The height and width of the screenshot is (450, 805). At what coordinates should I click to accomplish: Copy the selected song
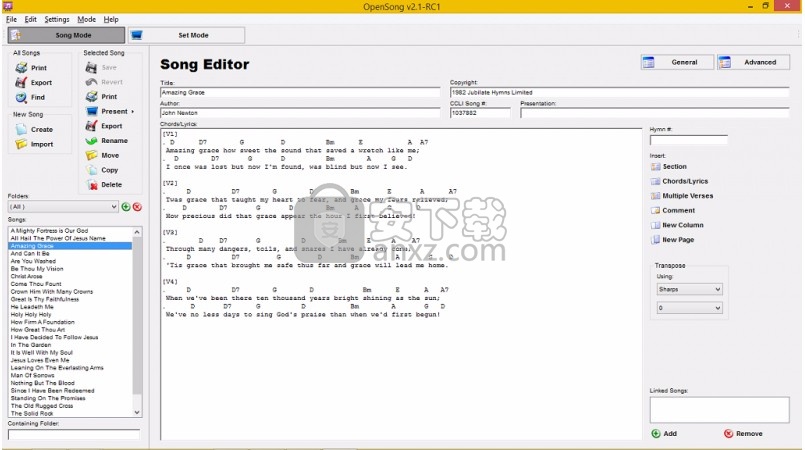click(x=102, y=170)
